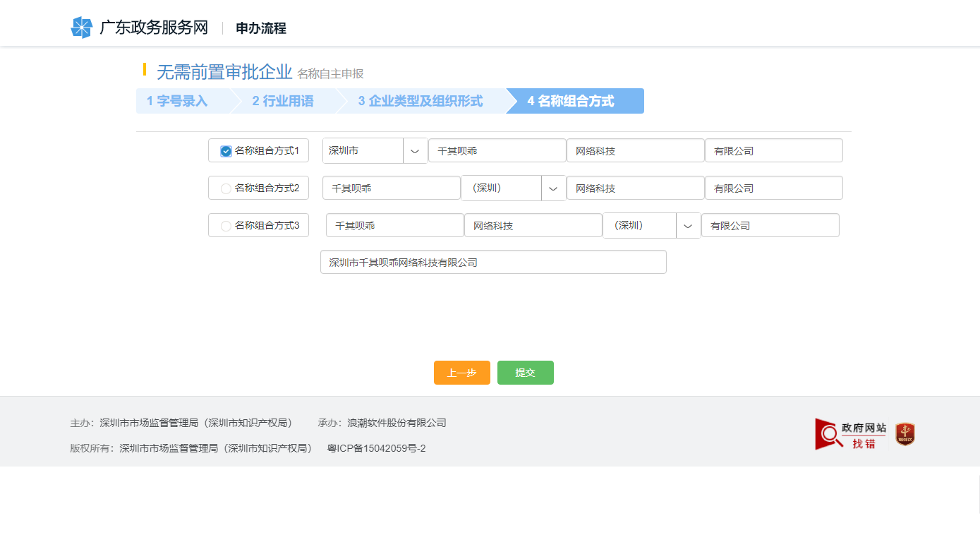Click the 有限公司 field in the second row
The width and height of the screenshot is (980, 535).
click(x=773, y=188)
